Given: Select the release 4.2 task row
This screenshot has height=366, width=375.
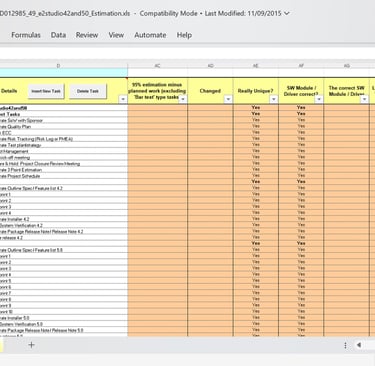Looking at the screenshot, I should [63, 238].
